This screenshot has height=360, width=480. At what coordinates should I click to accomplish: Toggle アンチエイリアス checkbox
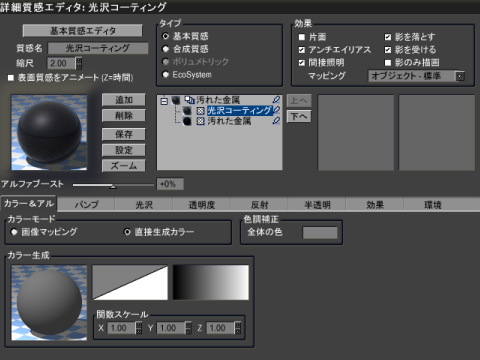click(x=302, y=50)
